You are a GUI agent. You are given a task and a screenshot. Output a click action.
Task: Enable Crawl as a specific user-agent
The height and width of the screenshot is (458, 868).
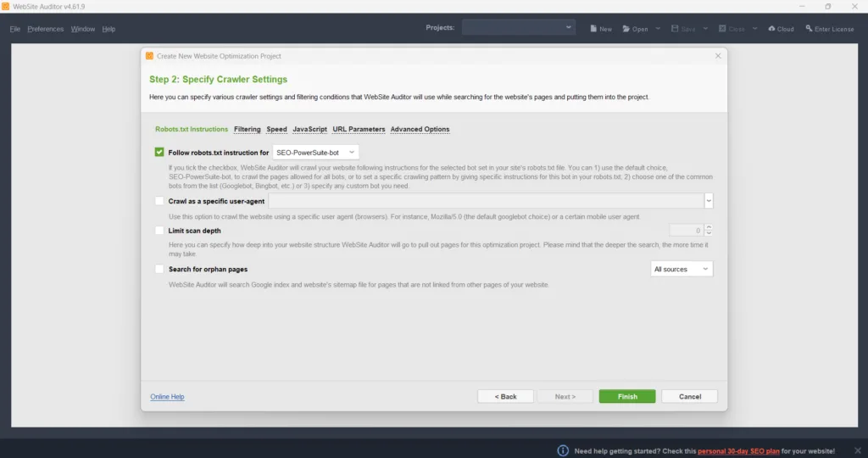159,201
